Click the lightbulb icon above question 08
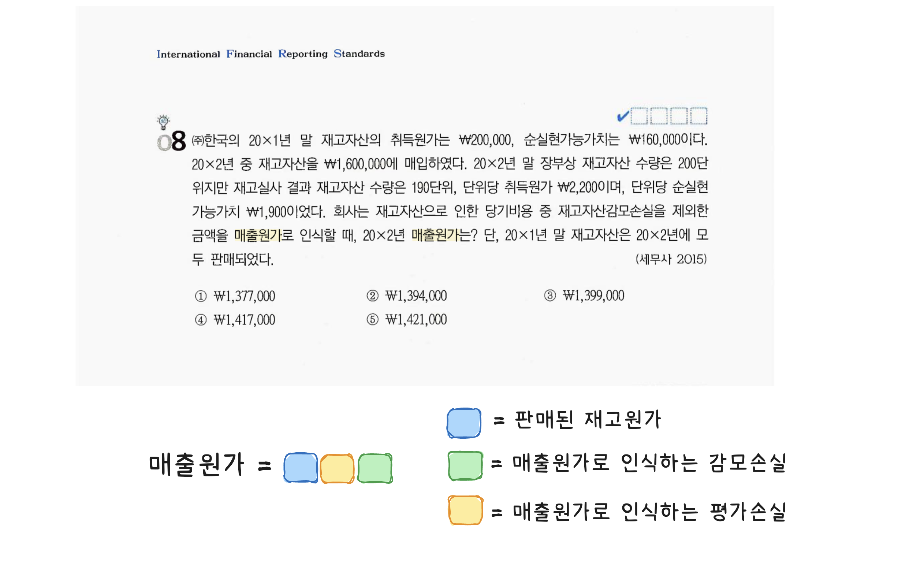The width and height of the screenshot is (924, 572). tap(163, 122)
